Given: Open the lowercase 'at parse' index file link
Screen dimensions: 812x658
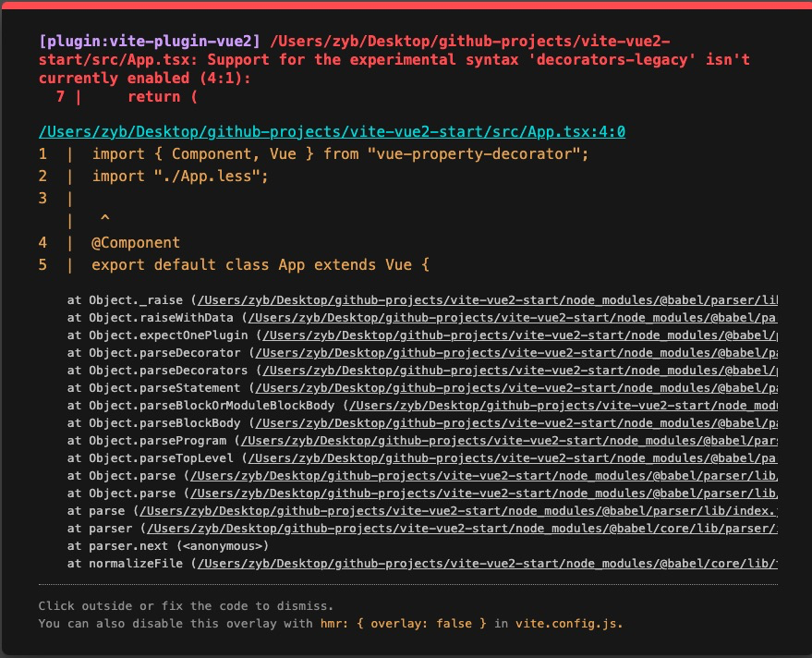Looking at the screenshot, I should point(457,511).
